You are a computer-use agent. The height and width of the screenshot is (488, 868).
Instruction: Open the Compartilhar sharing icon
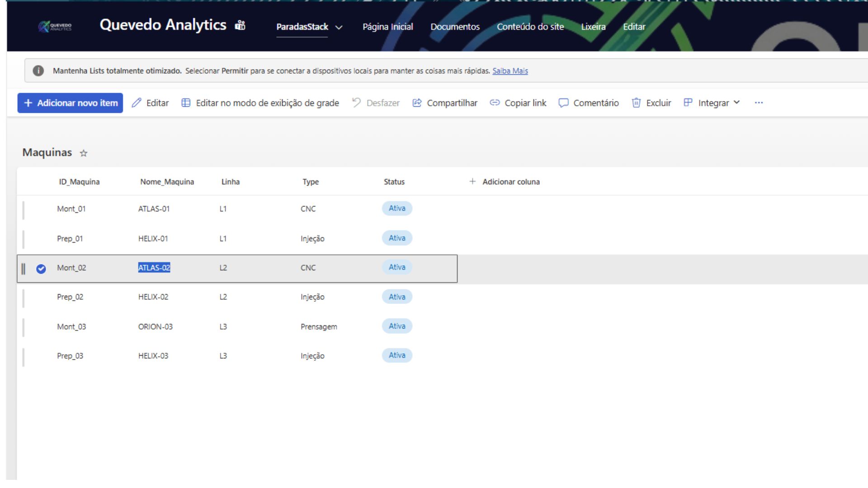[416, 103]
